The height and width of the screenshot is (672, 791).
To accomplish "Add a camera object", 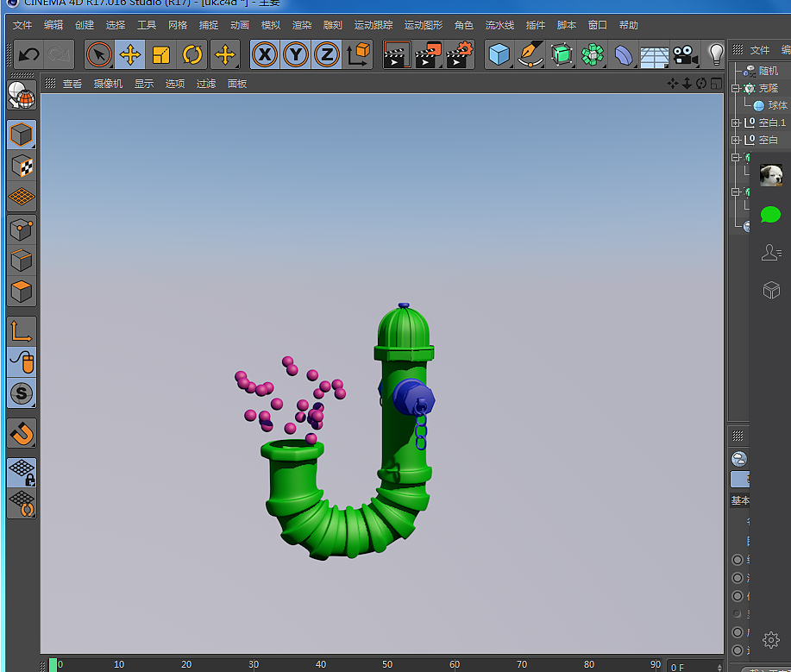I will coord(685,54).
